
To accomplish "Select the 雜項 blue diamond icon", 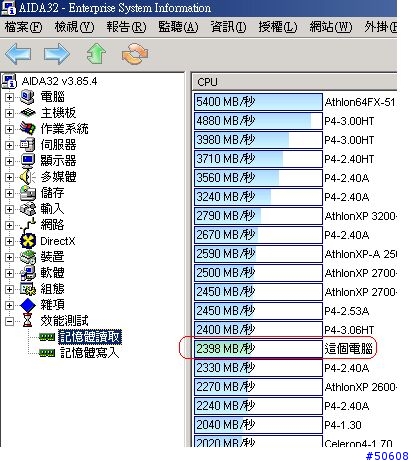I will click(28, 305).
